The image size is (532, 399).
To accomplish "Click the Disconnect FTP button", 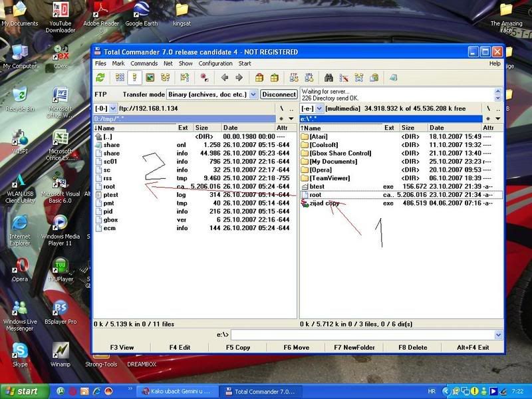I will (279, 94).
